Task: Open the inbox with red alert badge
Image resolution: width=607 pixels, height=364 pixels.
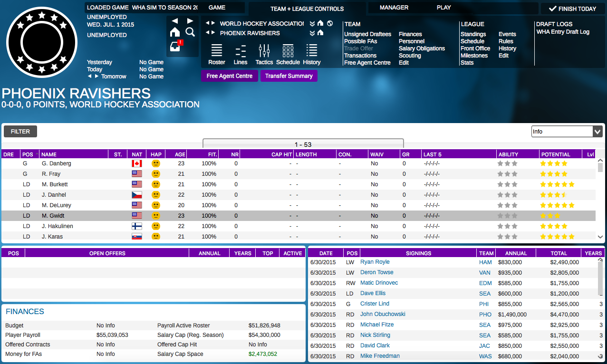Action: 175,47
